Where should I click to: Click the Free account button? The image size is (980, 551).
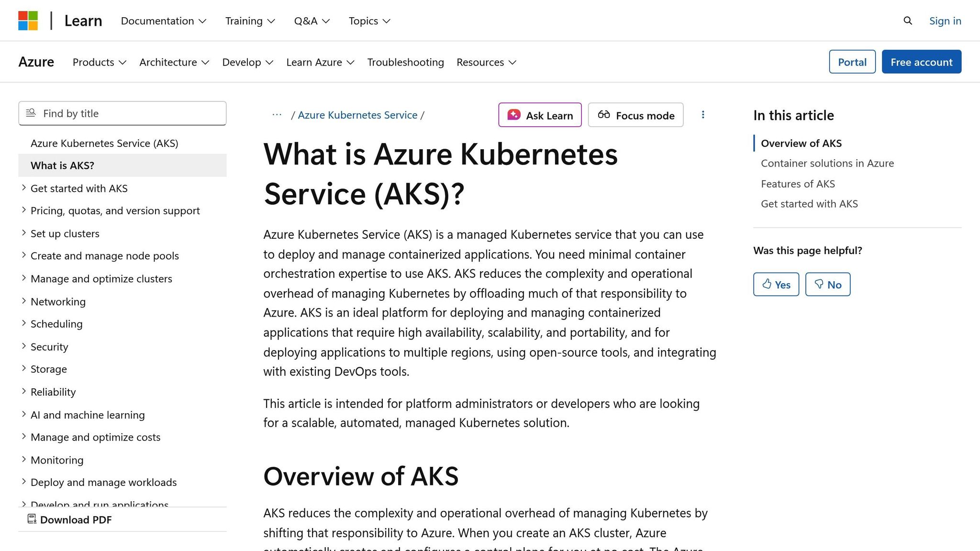pyautogui.click(x=921, y=62)
